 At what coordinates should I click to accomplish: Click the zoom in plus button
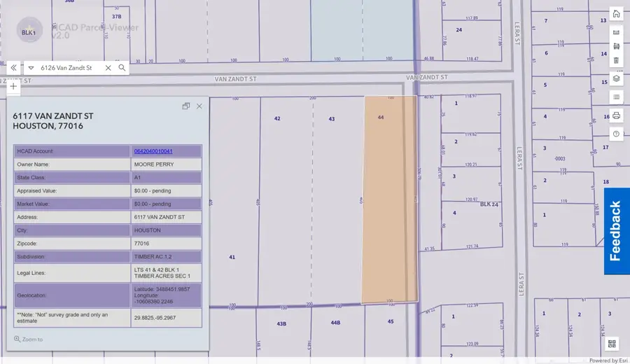point(13,87)
